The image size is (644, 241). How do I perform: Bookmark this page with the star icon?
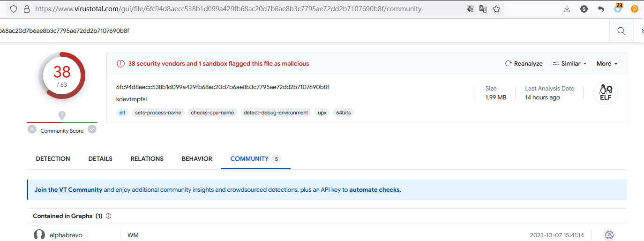496,9
